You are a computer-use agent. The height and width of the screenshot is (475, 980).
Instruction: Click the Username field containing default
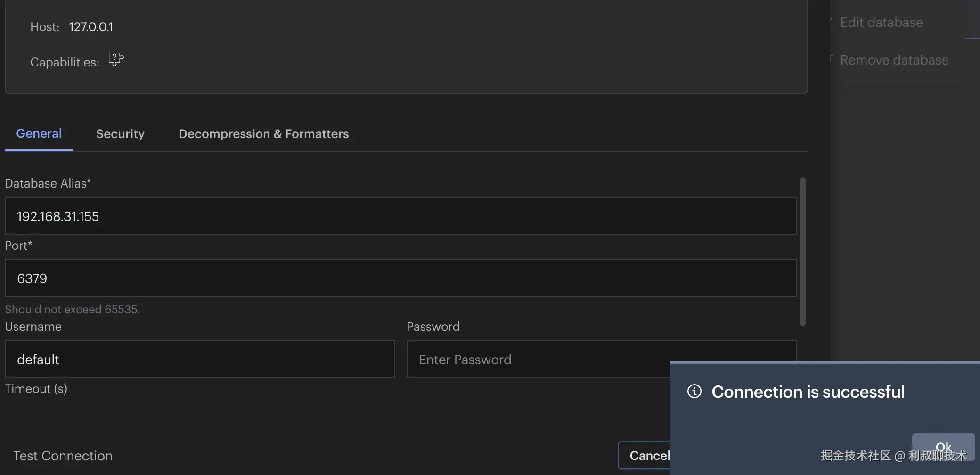200,360
